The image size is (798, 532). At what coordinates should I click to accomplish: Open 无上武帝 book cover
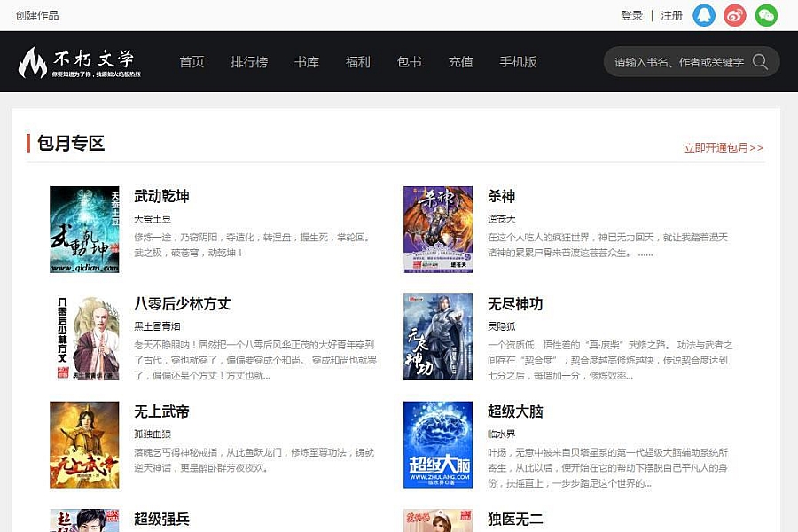(84, 444)
